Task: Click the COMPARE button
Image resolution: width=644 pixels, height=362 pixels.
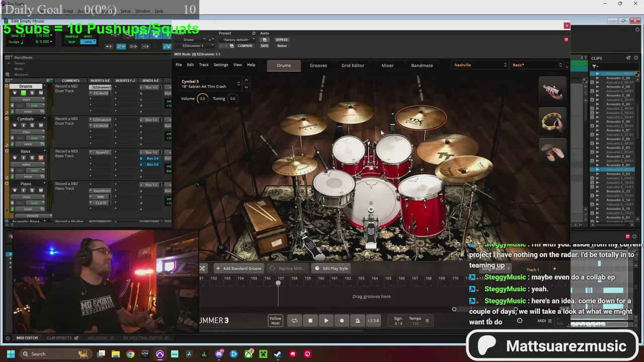Action: (x=245, y=46)
